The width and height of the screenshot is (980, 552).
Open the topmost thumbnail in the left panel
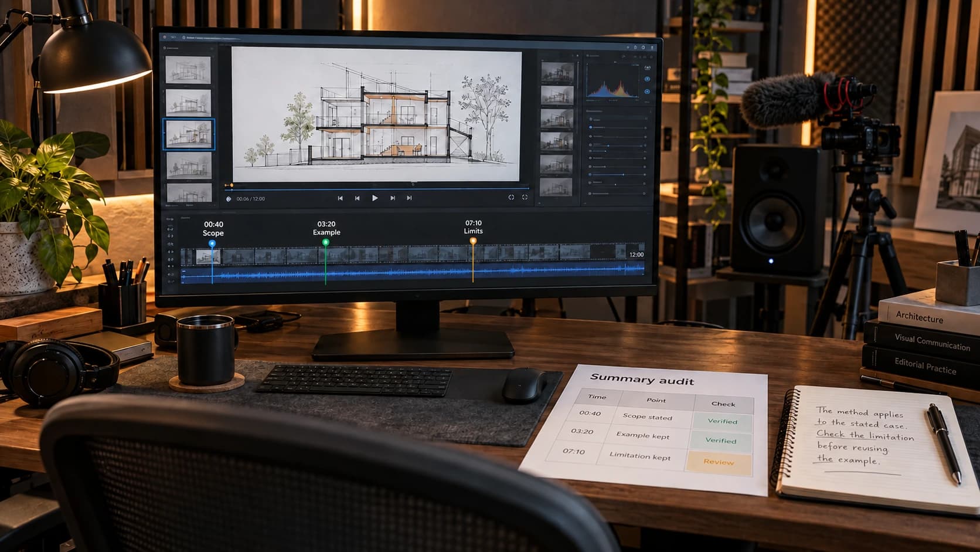tap(188, 70)
